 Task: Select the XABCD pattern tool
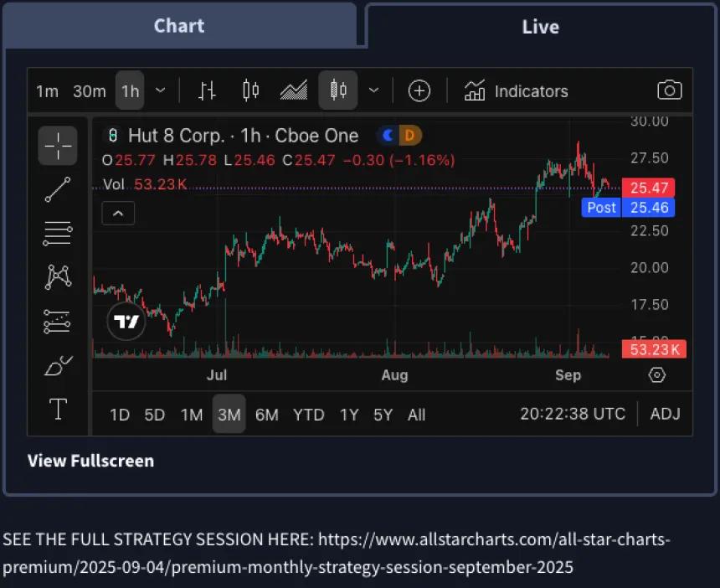58,277
